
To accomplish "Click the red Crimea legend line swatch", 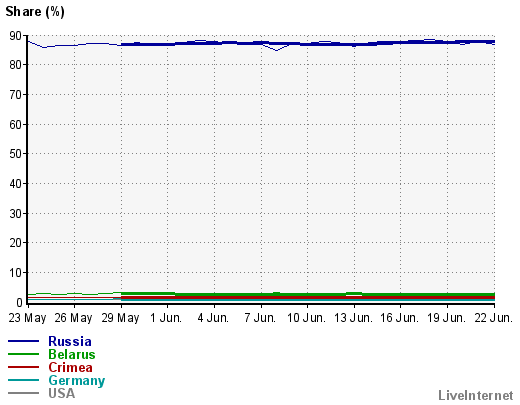I will point(23,367).
